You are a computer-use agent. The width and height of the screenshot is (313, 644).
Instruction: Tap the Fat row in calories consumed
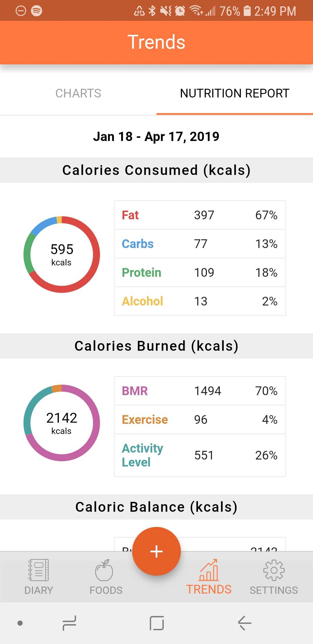coord(200,215)
